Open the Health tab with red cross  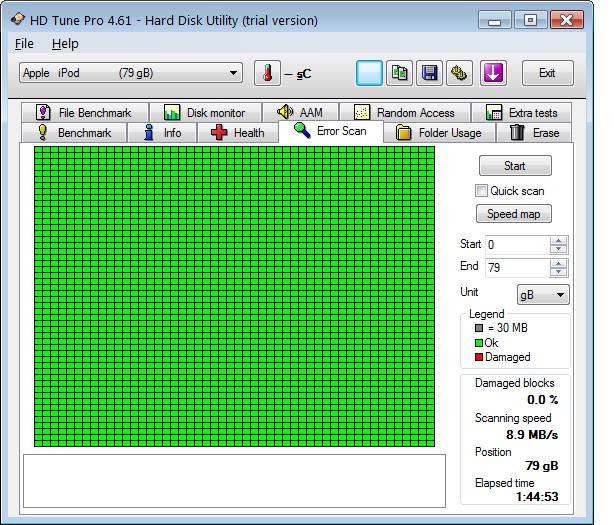tap(238, 133)
